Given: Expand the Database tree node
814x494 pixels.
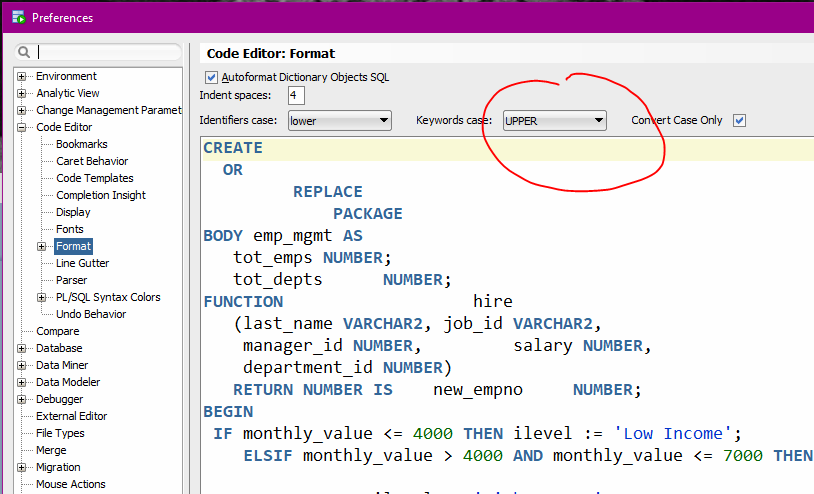Looking at the screenshot, I should point(22,349).
